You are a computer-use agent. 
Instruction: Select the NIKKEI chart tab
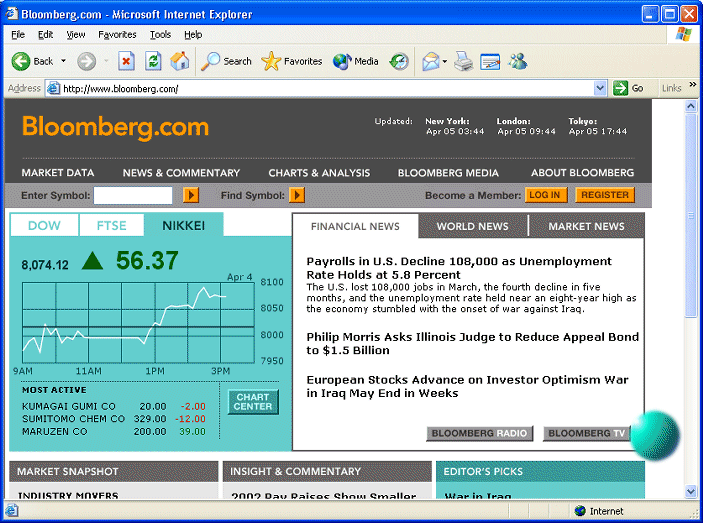(x=183, y=225)
